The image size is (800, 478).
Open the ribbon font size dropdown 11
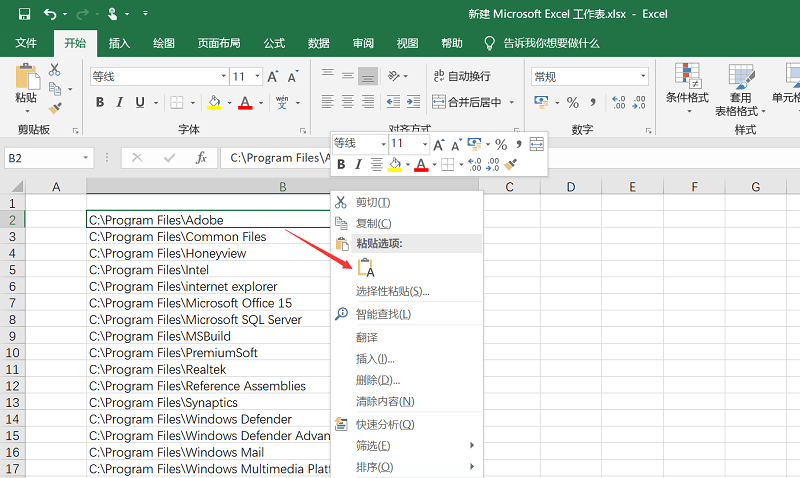(x=257, y=77)
